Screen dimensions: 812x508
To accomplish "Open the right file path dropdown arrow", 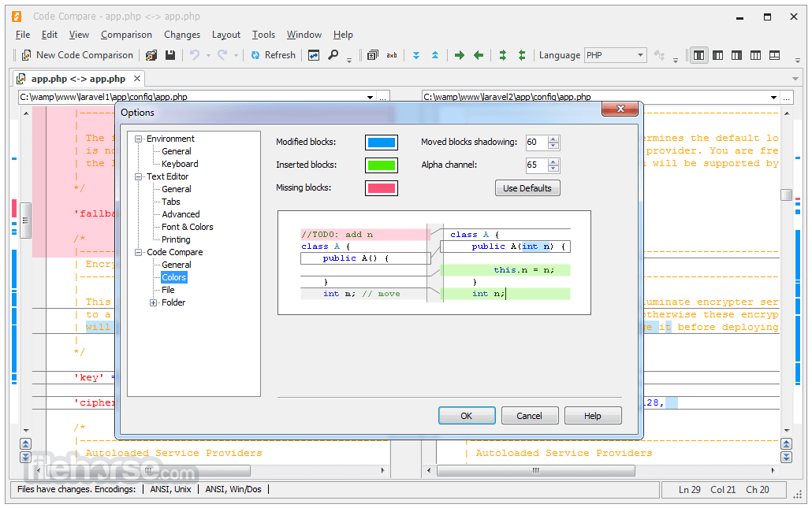I will tap(773, 97).
